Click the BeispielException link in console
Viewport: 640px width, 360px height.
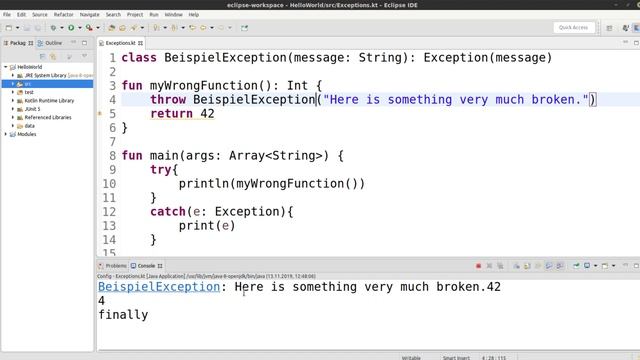click(159, 287)
